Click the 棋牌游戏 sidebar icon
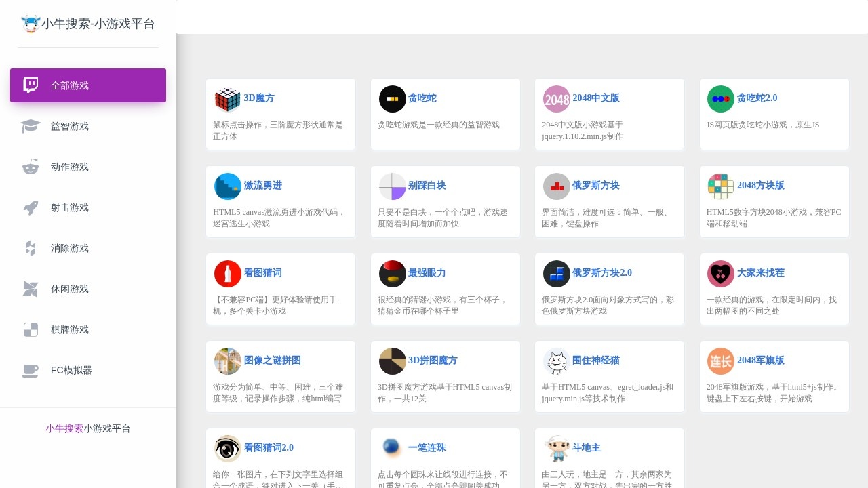Viewport: 868px width, 488px height. click(30, 329)
